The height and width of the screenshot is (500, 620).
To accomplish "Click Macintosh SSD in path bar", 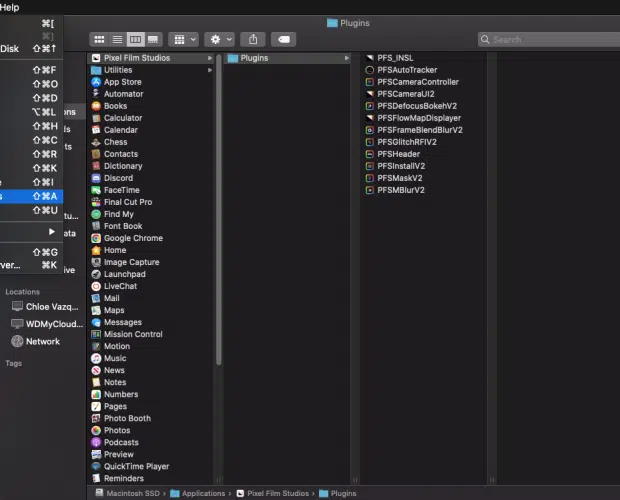I will 128,493.
